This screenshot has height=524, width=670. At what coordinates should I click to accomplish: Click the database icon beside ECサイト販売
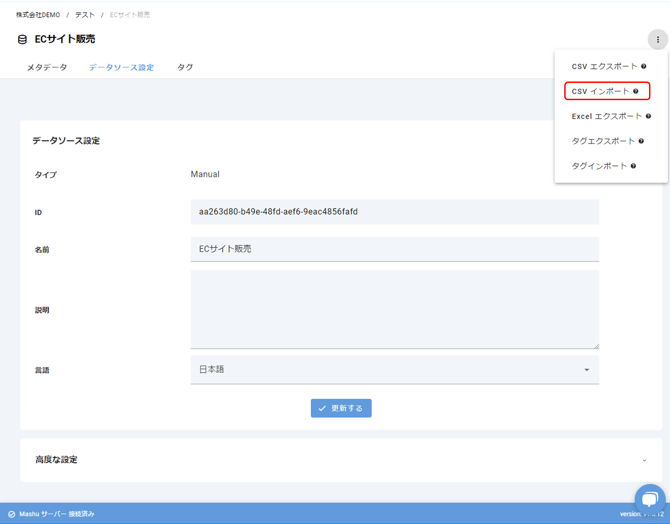(22, 40)
